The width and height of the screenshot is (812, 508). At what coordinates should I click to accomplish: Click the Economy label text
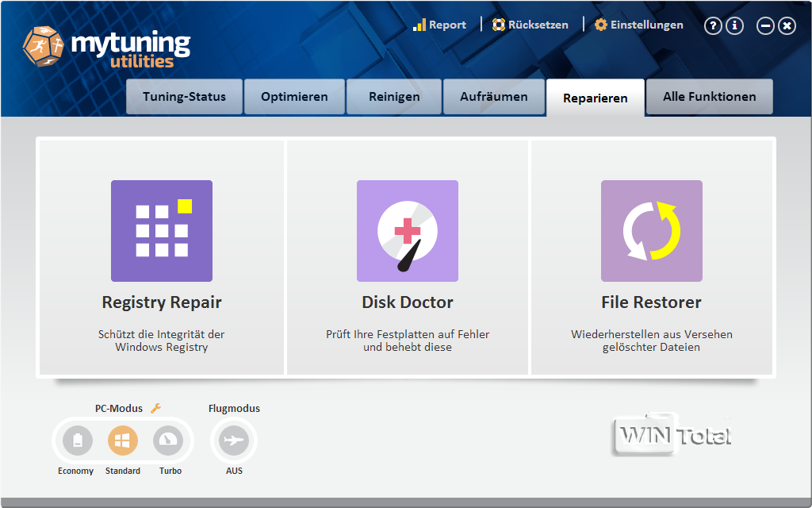click(75, 471)
